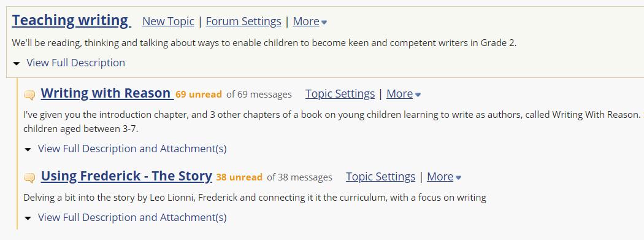Screen dimensions: 644x240
Task: Open the Teaching writing forum title link
Action: pos(71,20)
